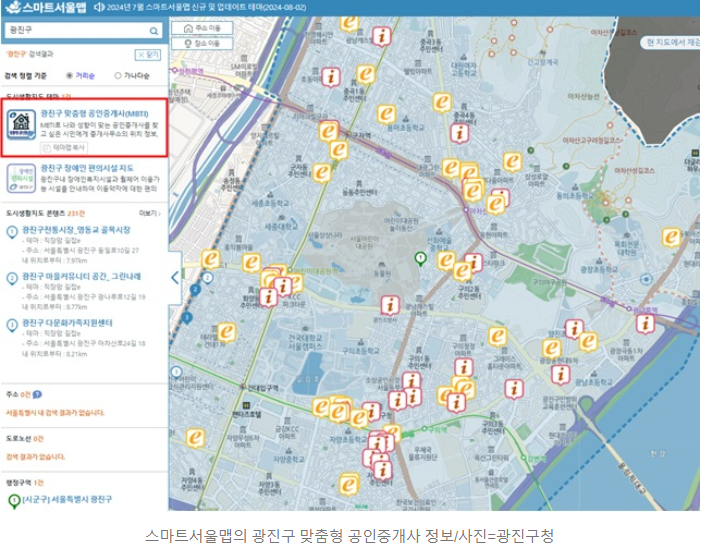Click the 도로노선 0건 heading
The width and height of the screenshot is (701, 545).
click(x=25, y=439)
